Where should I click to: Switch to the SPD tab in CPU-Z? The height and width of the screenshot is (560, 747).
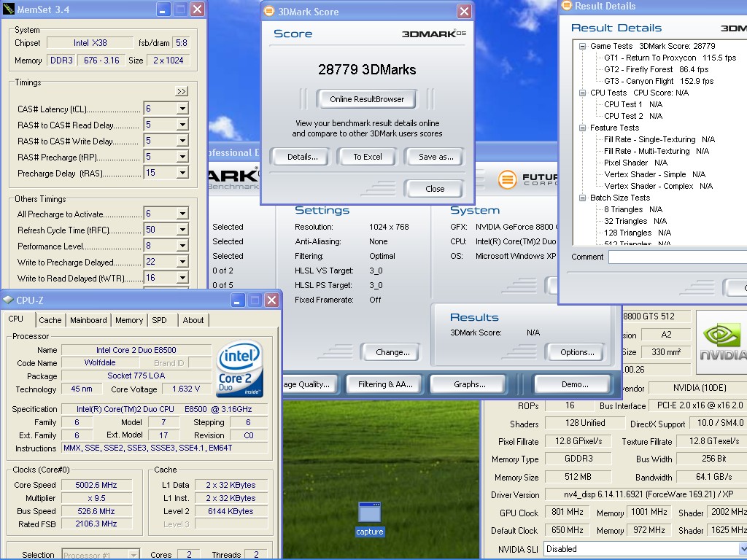[160, 320]
